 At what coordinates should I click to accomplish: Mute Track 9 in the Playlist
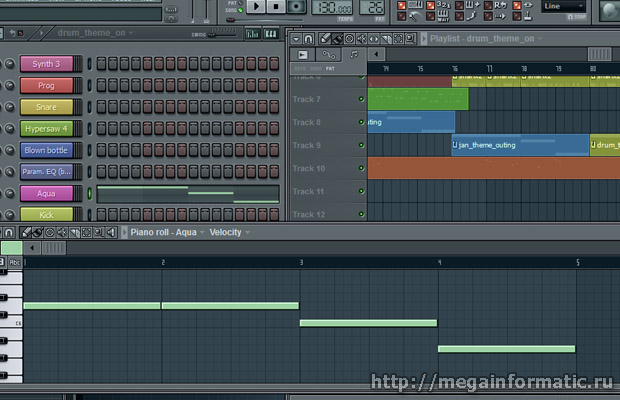[361, 145]
